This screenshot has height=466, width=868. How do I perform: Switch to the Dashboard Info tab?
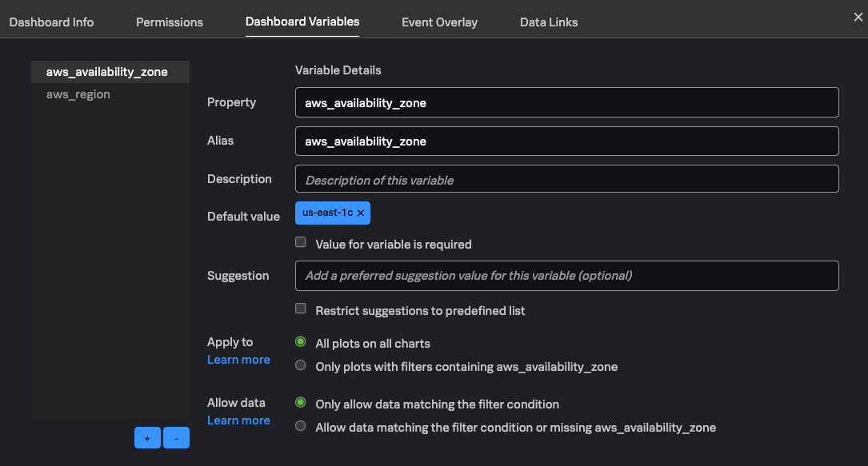tap(50, 22)
